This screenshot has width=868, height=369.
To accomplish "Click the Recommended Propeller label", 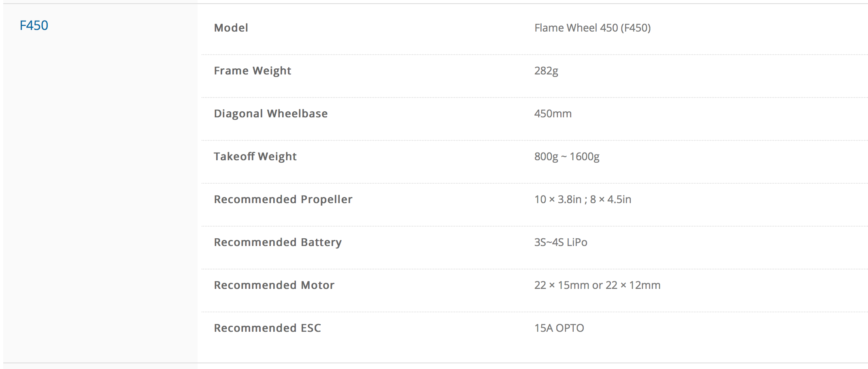I will click(283, 199).
